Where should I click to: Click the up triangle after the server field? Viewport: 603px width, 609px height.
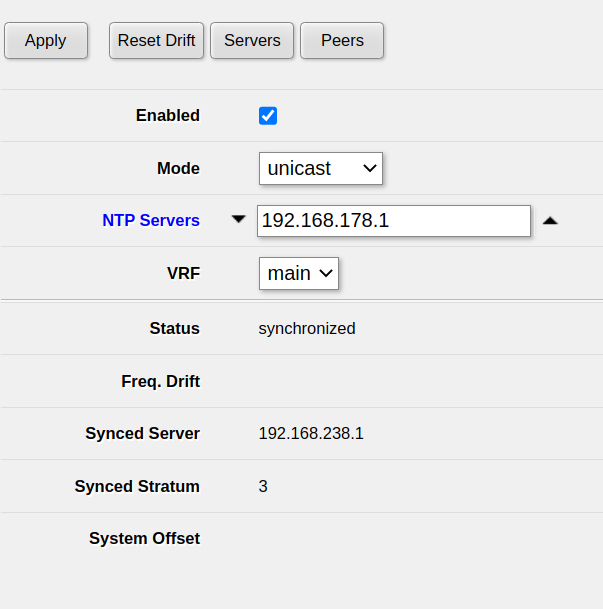coord(550,221)
